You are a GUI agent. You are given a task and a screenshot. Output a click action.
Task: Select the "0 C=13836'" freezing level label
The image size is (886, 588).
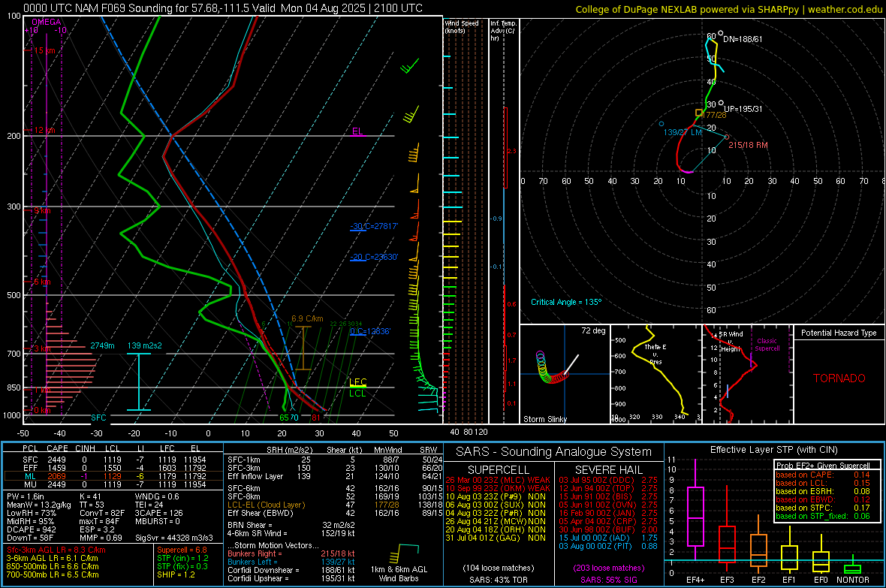coord(370,331)
